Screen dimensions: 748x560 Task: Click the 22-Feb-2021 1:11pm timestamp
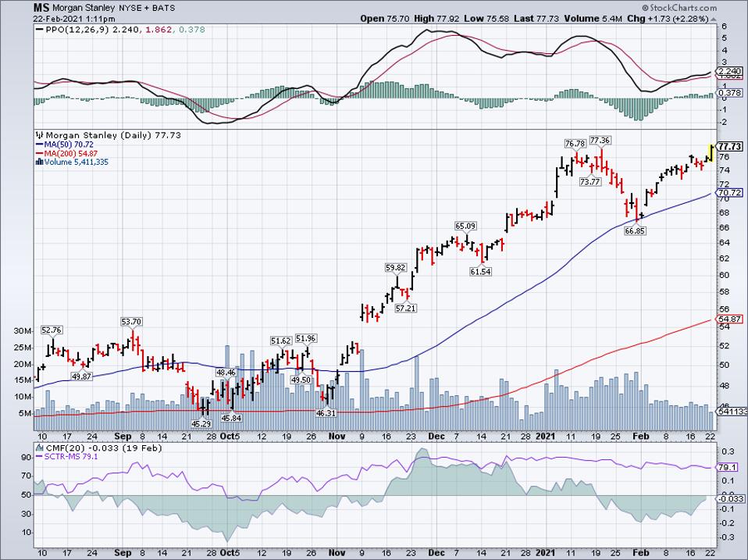[74, 19]
